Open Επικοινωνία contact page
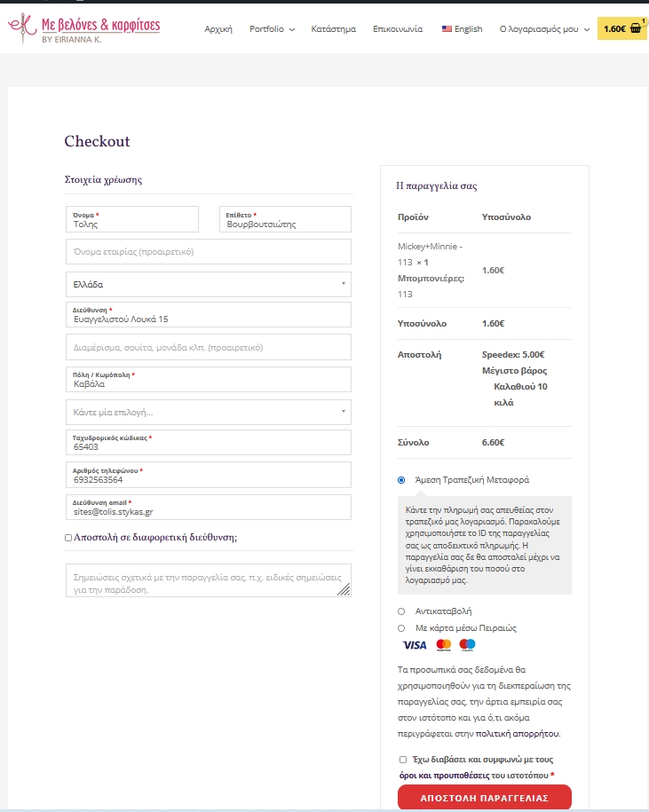The width and height of the screenshot is (649, 812). (x=398, y=29)
